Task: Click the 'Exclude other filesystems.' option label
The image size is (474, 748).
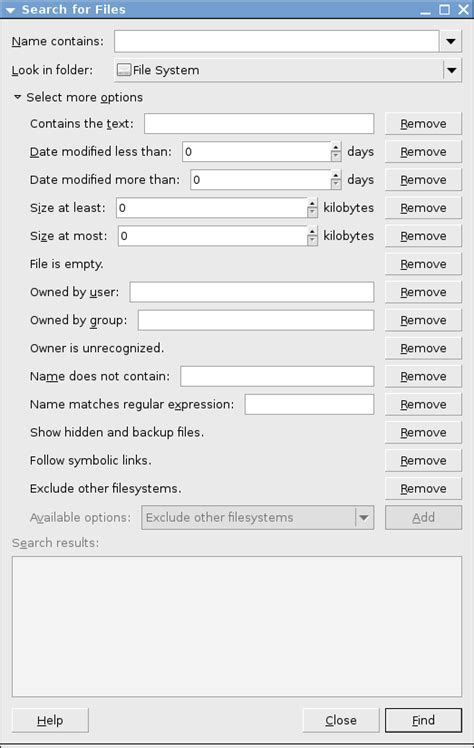Action: (x=105, y=489)
